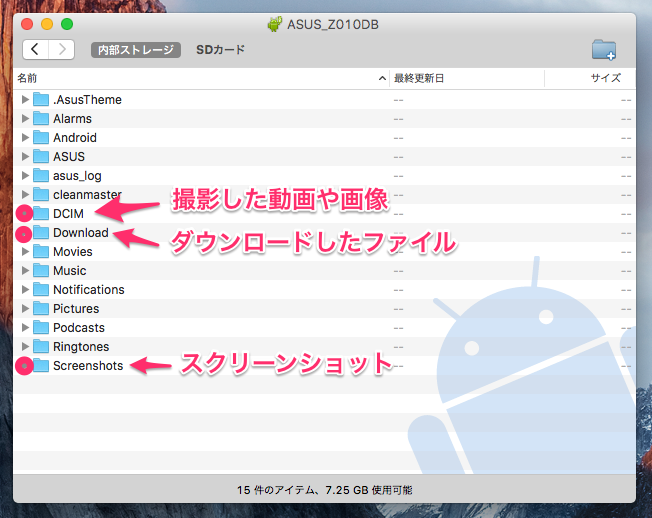Click the Movies folder name
The image size is (652, 518).
point(73,252)
